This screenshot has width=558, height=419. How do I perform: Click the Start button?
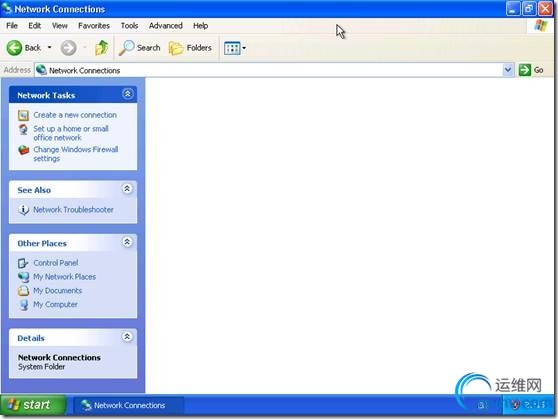tap(33, 405)
